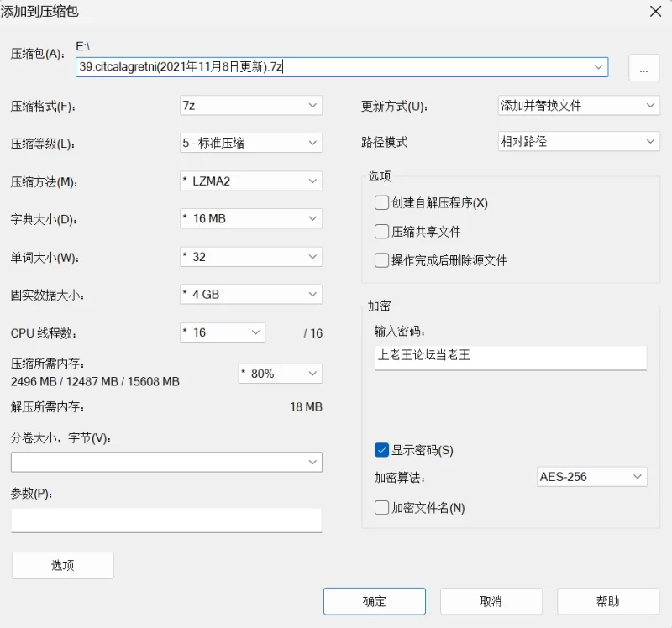The image size is (672, 628).
Task: Open the memory usage 80% dropdown
Action: point(281,374)
